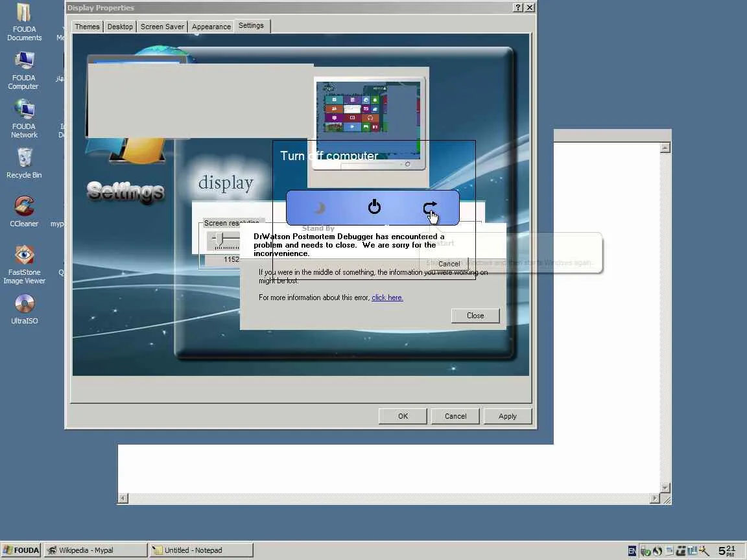Image resolution: width=747 pixels, height=560 pixels.
Task: Launch CCleaner from the desktop
Action: tap(24, 212)
